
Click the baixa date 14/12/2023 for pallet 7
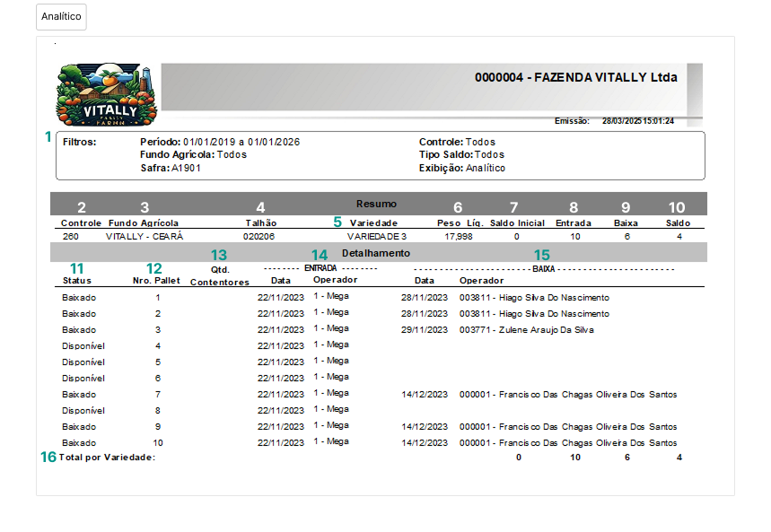pos(425,395)
